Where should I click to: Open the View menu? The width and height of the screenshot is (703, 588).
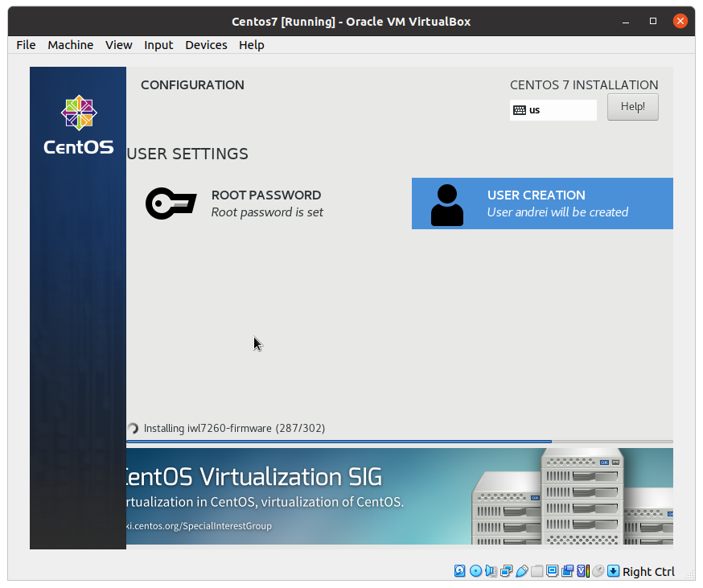[119, 45]
